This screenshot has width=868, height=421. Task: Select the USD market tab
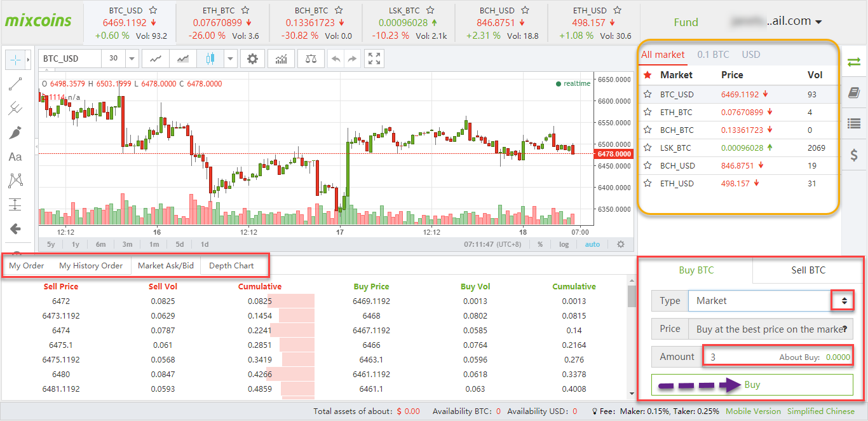751,54
